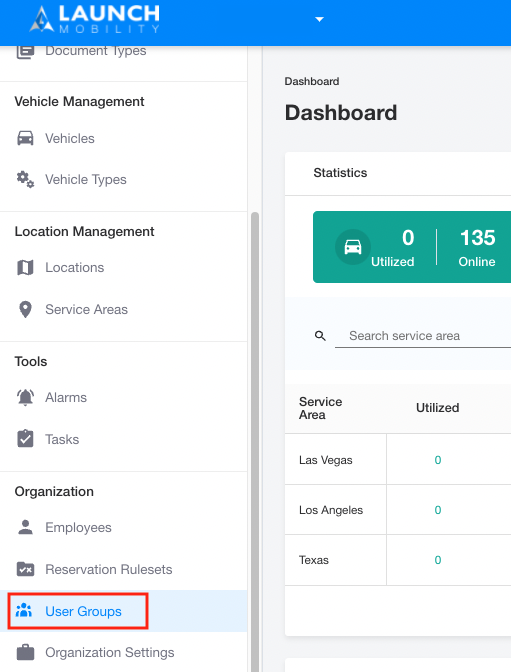
Task: Click the Vehicle Types gears icon
Action: point(25,180)
